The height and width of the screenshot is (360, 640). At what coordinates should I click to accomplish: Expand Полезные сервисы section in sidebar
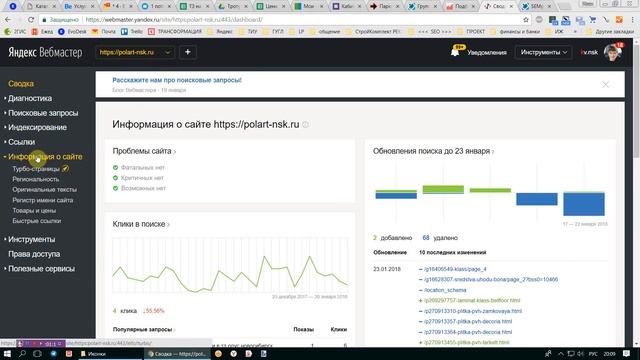(x=41, y=269)
